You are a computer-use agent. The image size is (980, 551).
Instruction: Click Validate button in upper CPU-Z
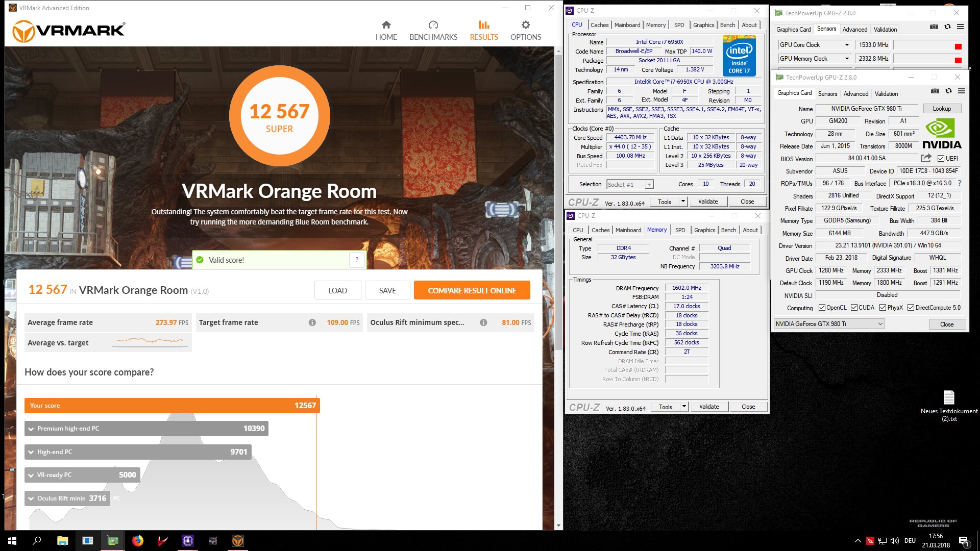click(708, 202)
